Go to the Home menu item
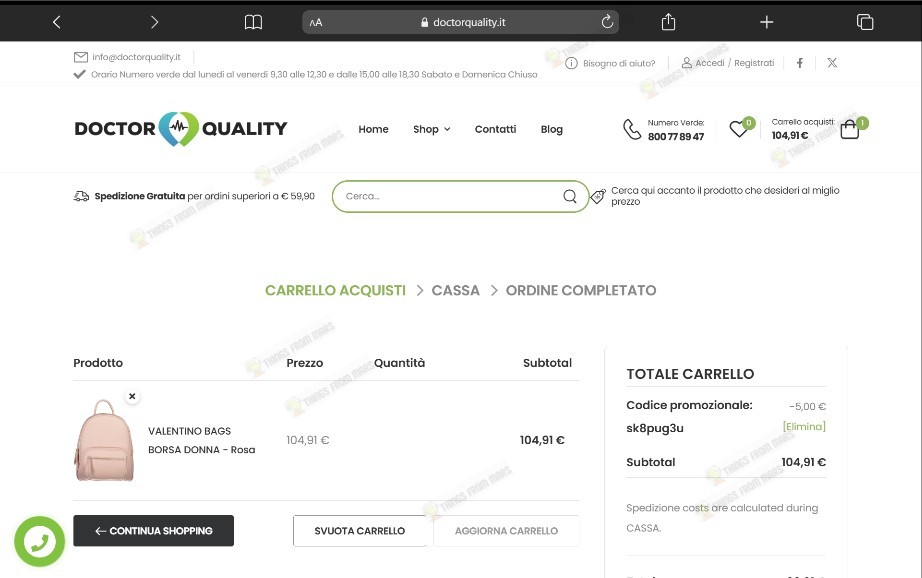922x578 pixels. pyautogui.click(x=373, y=129)
